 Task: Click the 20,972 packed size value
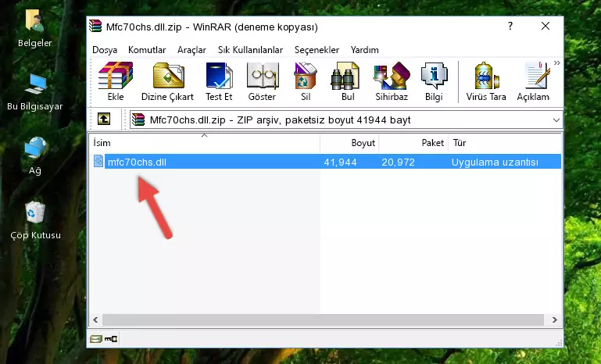point(398,162)
